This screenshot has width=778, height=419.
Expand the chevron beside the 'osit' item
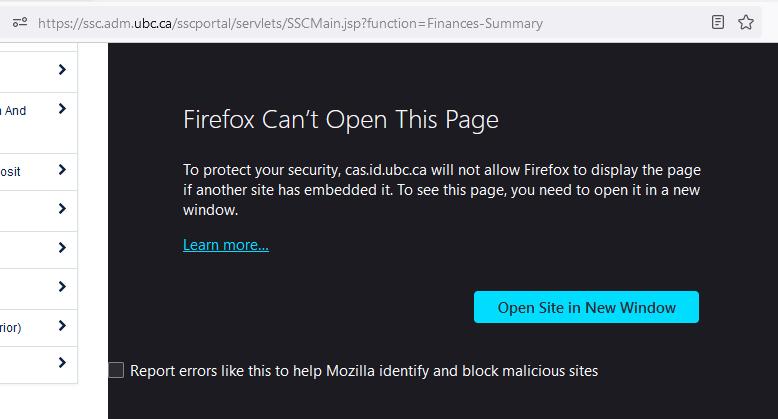(62, 170)
